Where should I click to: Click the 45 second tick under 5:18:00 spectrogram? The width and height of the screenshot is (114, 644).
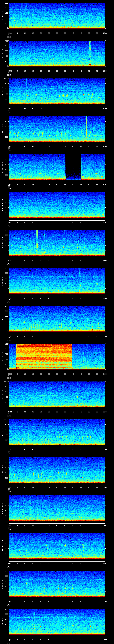tap(81, 185)
